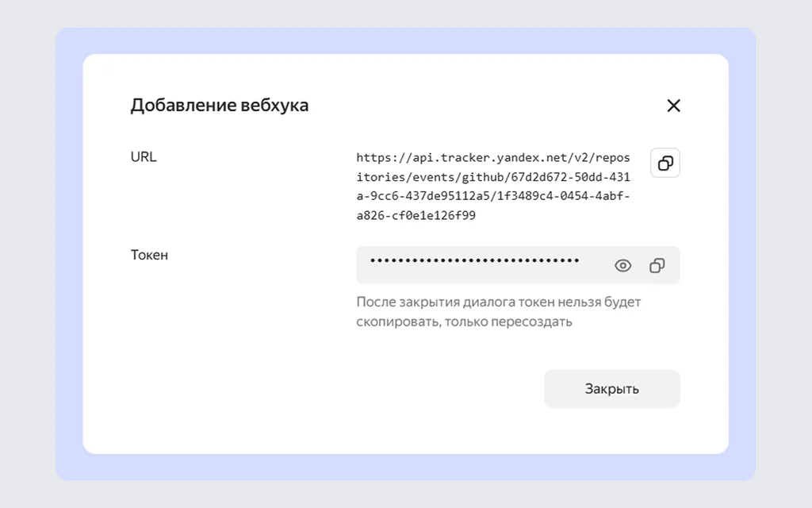The height and width of the screenshot is (508, 812).
Task: Copy the token with its copy icon
Action: [657, 265]
